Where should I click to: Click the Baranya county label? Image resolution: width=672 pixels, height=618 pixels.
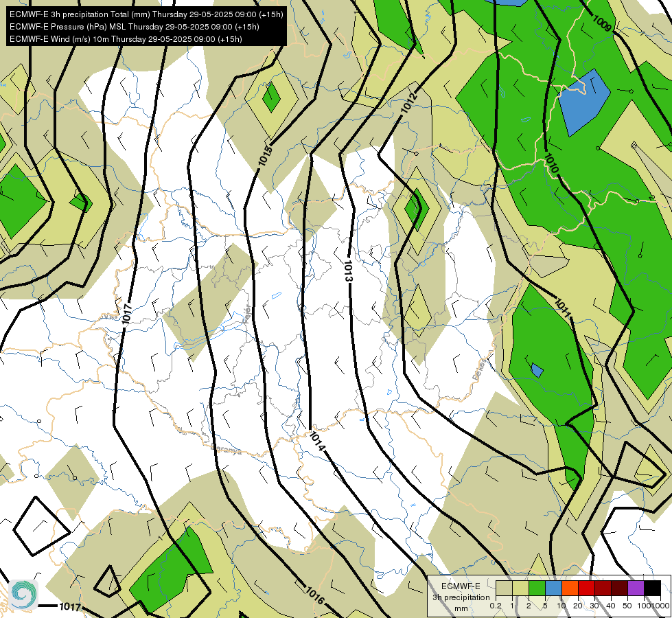227,450
